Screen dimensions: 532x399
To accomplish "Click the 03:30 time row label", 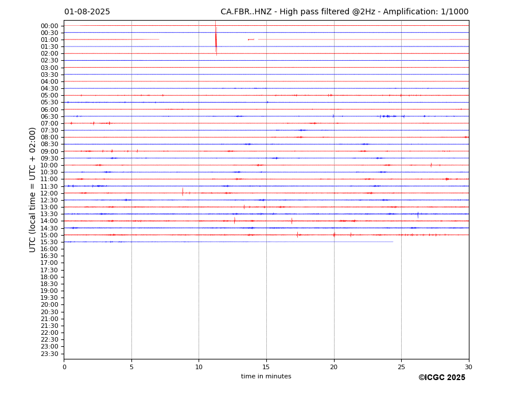I will (x=49, y=75).
